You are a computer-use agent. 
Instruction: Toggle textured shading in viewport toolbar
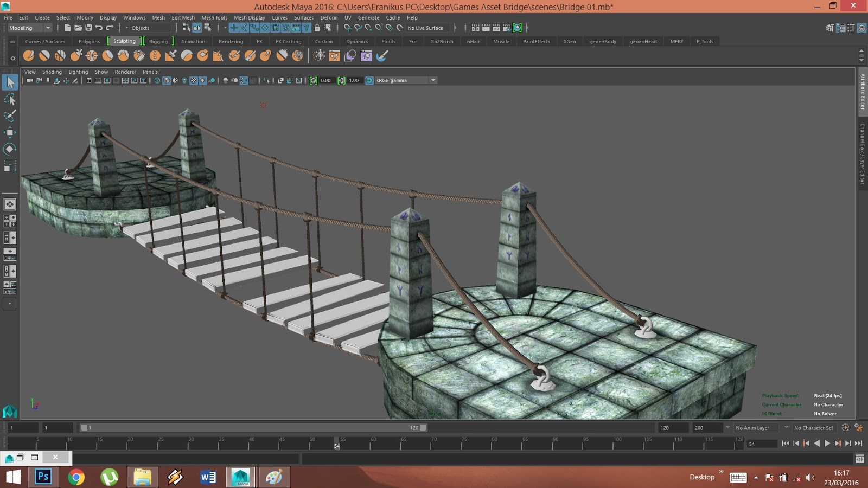click(193, 80)
